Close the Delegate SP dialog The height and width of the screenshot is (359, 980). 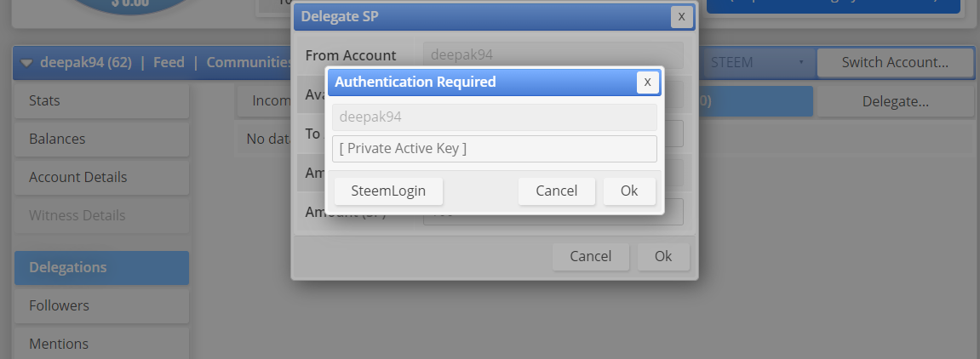point(681,15)
